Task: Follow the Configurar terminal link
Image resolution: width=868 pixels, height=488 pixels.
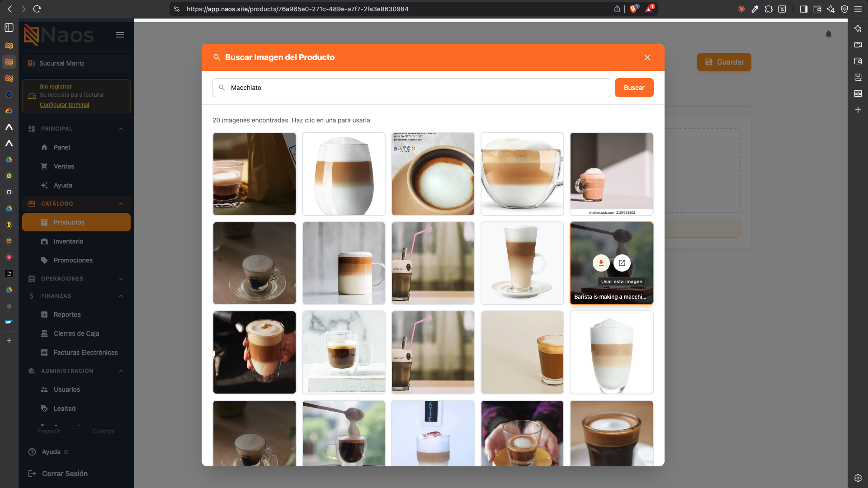Action: [x=64, y=105]
